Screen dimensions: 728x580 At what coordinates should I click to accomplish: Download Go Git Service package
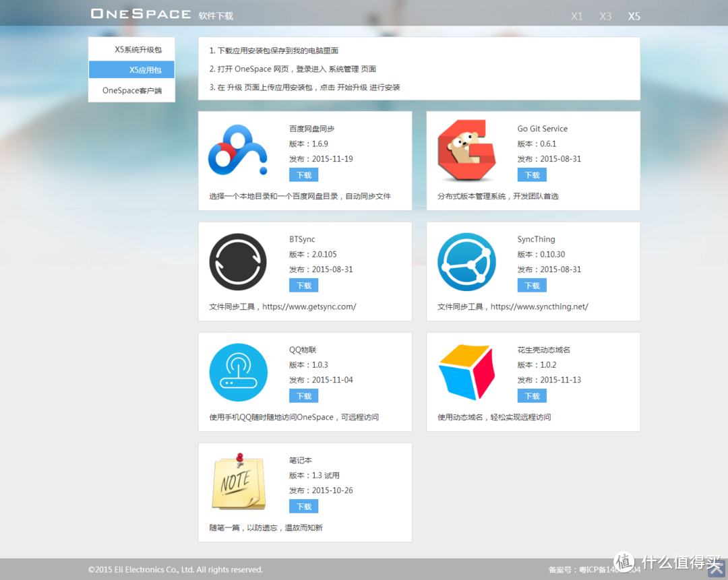coord(532,175)
